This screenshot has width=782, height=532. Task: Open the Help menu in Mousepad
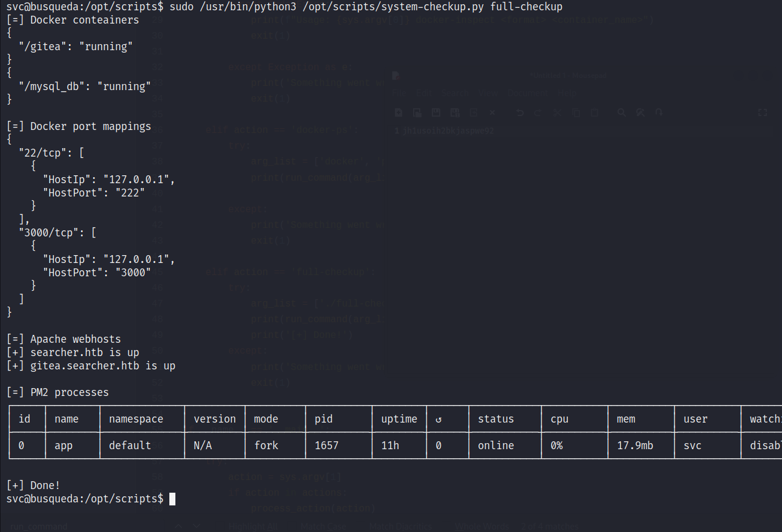(567, 93)
